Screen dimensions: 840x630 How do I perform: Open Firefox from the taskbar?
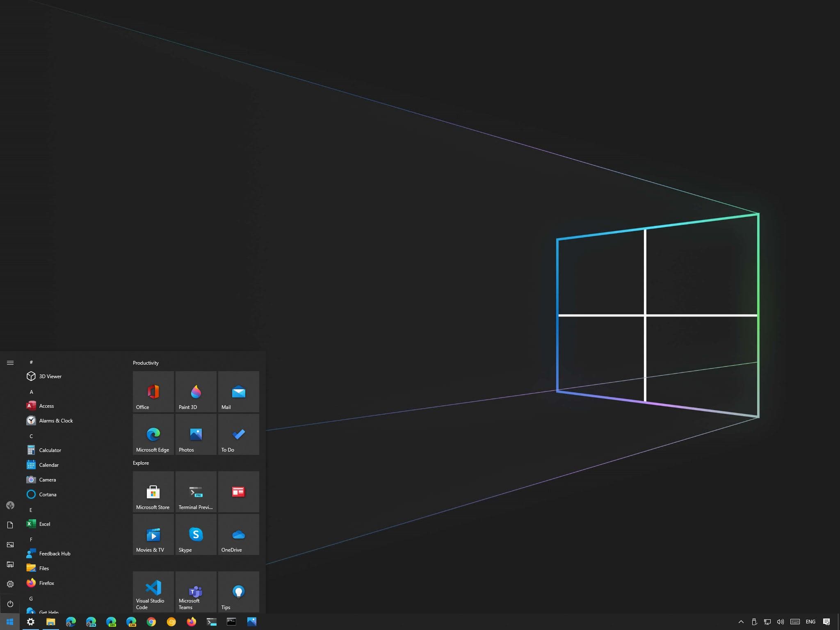pyautogui.click(x=192, y=622)
